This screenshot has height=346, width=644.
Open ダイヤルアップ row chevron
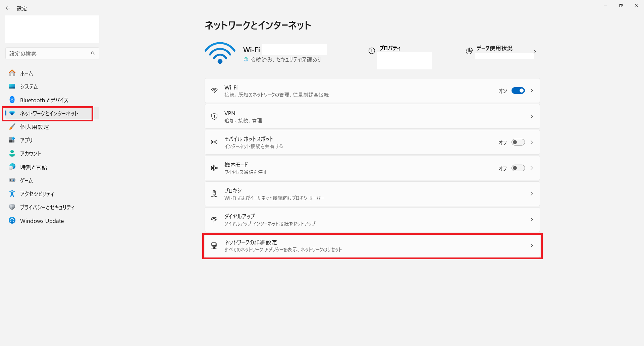point(532,220)
